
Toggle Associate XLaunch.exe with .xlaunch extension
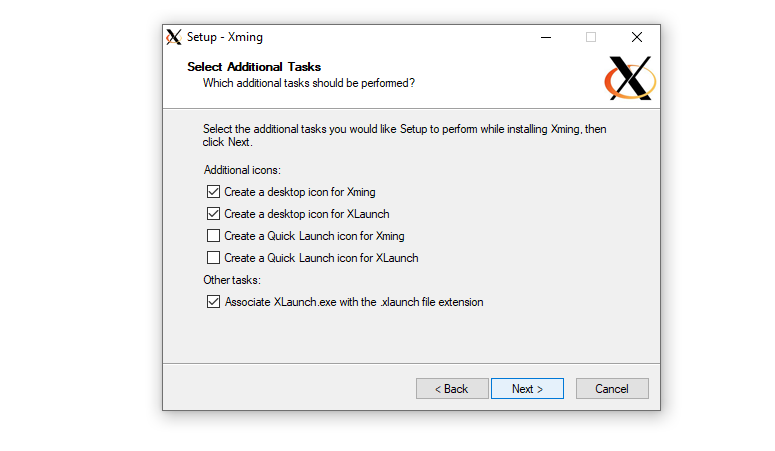pos(213,302)
